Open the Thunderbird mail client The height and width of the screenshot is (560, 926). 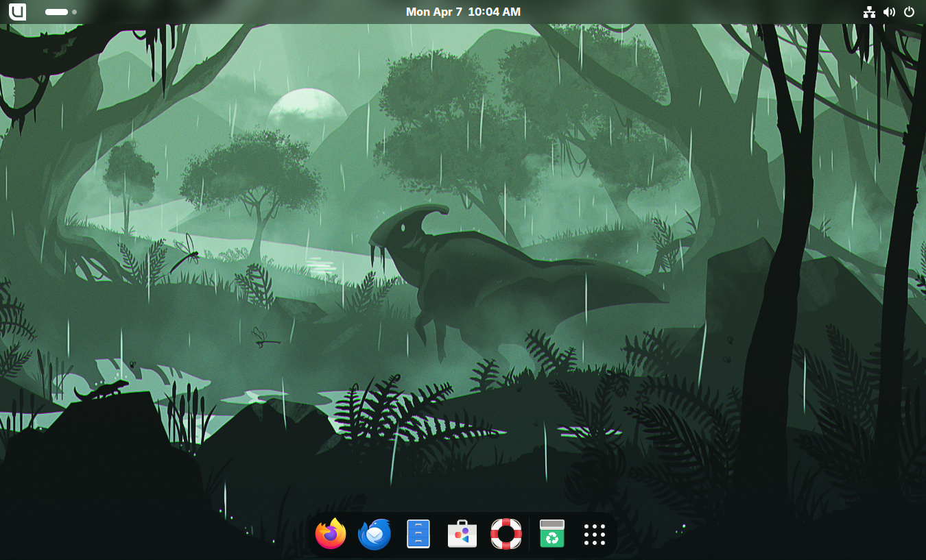coord(375,534)
